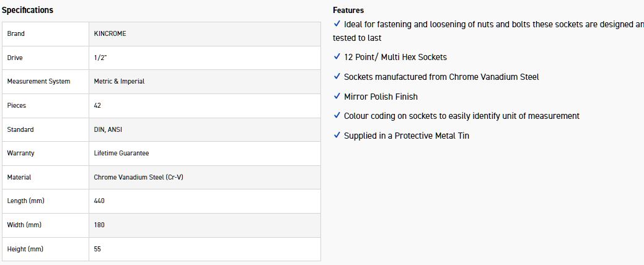Click checkmark icon before "12 Point/ Multi Hex Sockets"

(x=337, y=57)
